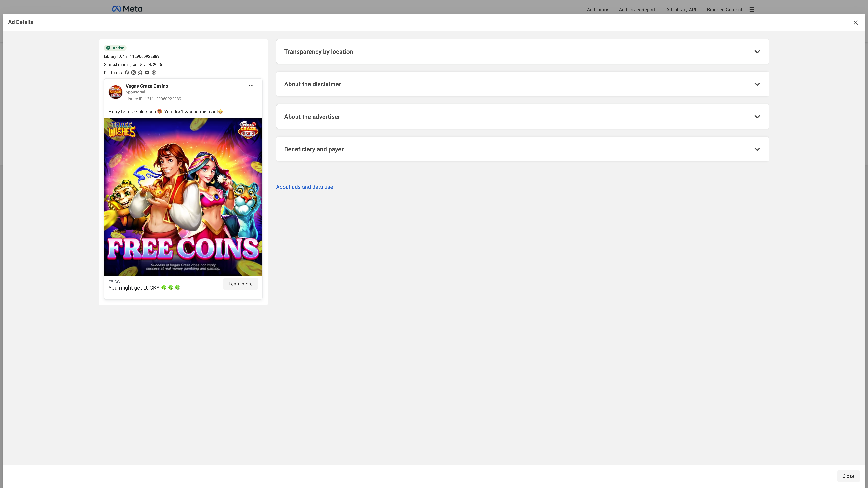
Task: Open Branded Content in the header
Action: point(724,10)
